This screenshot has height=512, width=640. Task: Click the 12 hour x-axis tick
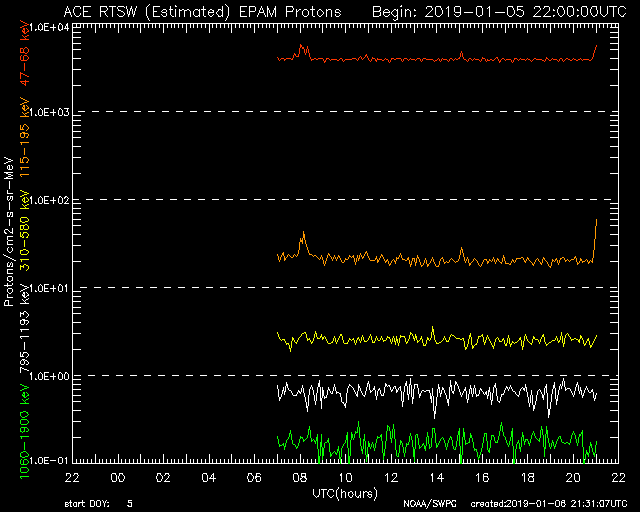pyautogui.click(x=391, y=477)
